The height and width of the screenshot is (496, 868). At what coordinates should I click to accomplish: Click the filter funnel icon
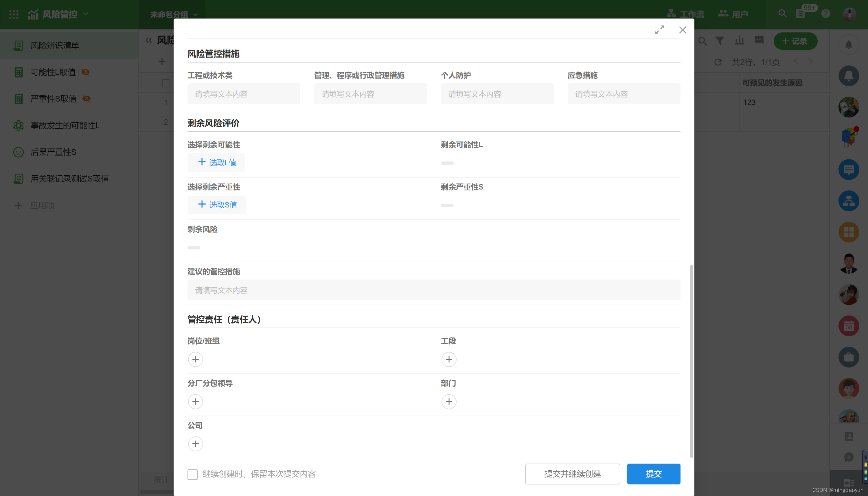click(720, 41)
